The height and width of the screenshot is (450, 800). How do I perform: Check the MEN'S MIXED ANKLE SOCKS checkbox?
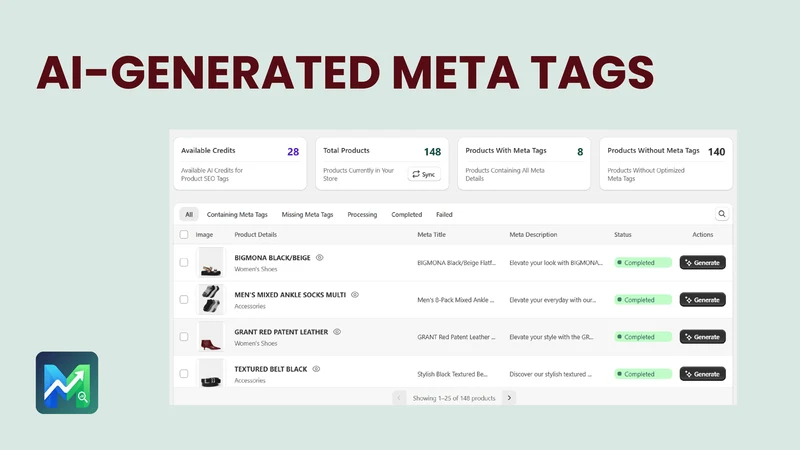pos(184,299)
